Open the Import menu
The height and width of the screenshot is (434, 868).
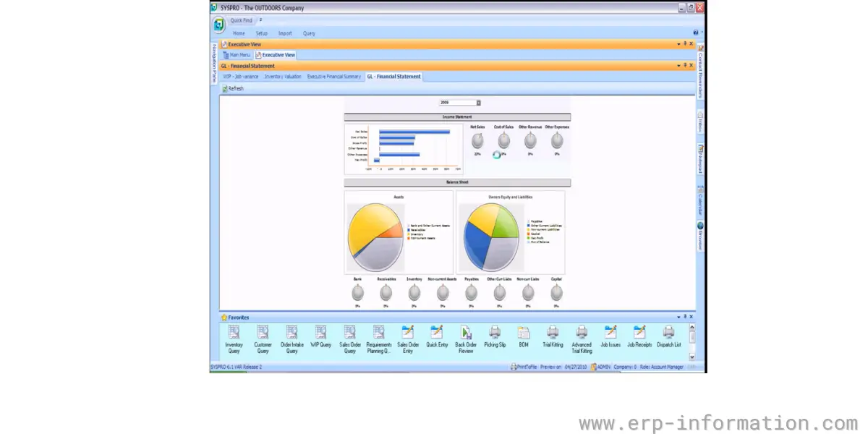(285, 33)
